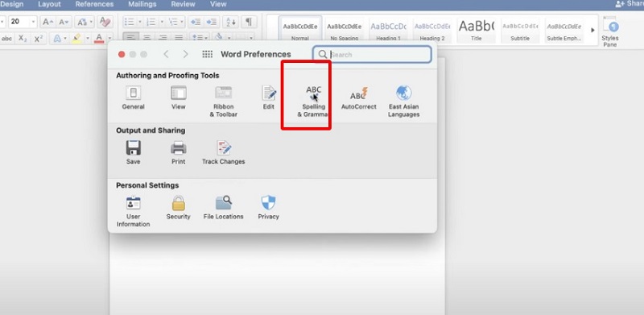Switch to Review tab
This screenshot has width=644, height=315.
point(184,4)
